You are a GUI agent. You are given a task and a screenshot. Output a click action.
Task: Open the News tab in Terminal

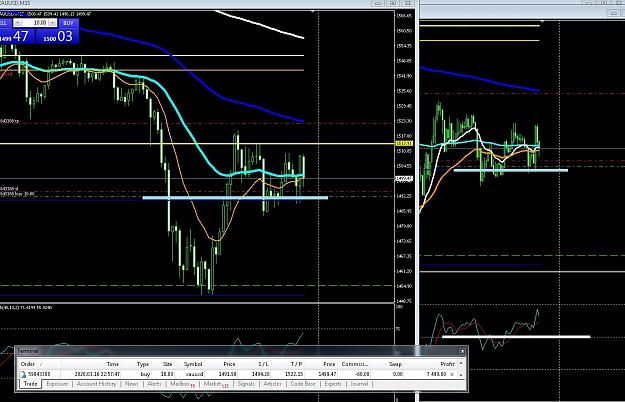tap(132, 384)
